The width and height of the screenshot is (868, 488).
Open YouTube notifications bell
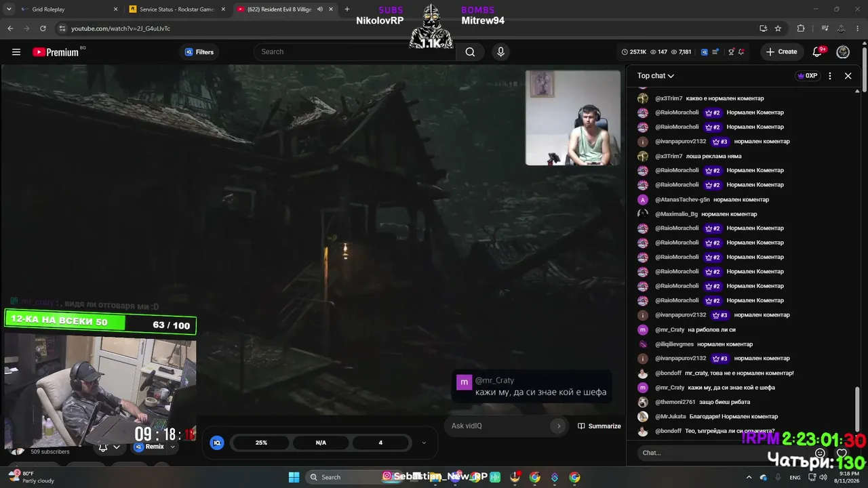click(818, 52)
